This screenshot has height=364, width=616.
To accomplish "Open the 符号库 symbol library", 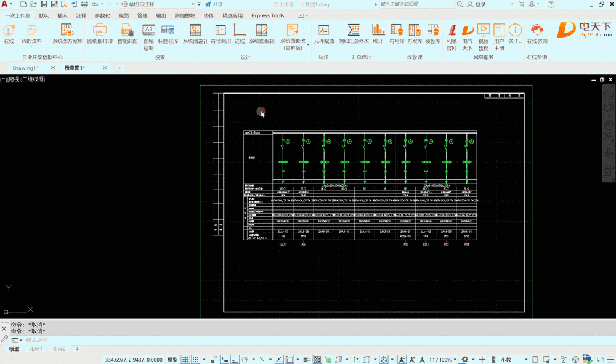I will (397, 34).
